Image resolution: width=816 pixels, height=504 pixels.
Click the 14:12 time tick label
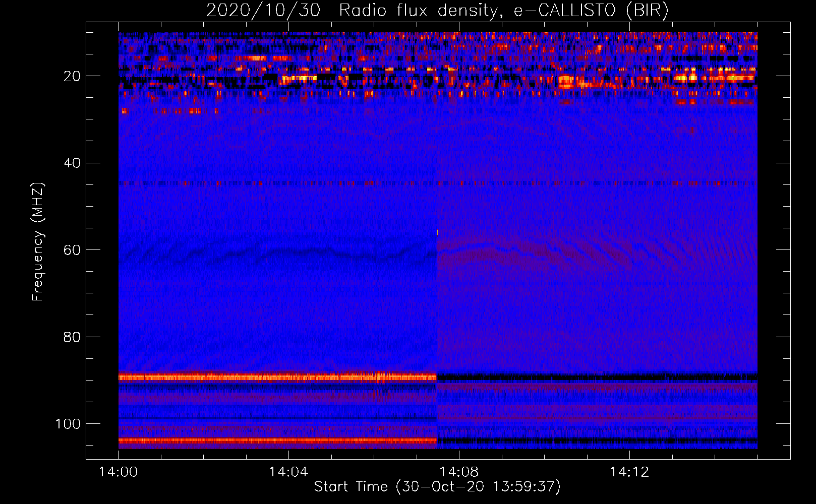(x=629, y=472)
